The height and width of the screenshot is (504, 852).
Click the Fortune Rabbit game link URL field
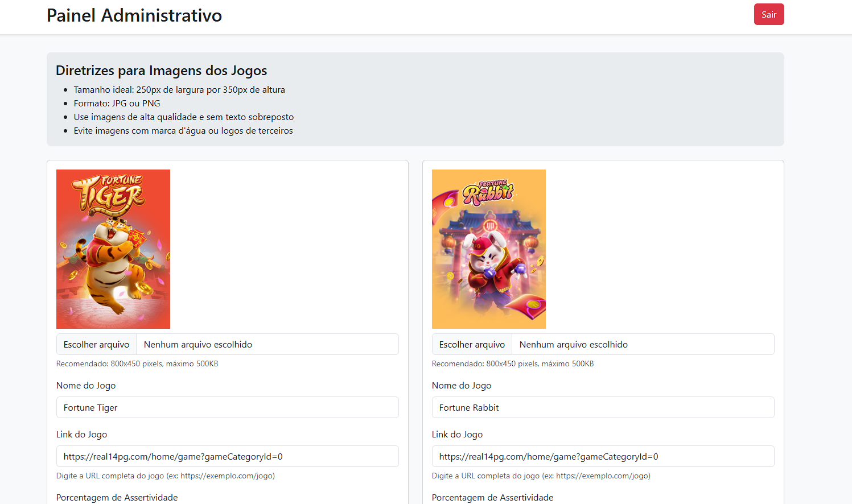click(x=603, y=457)
